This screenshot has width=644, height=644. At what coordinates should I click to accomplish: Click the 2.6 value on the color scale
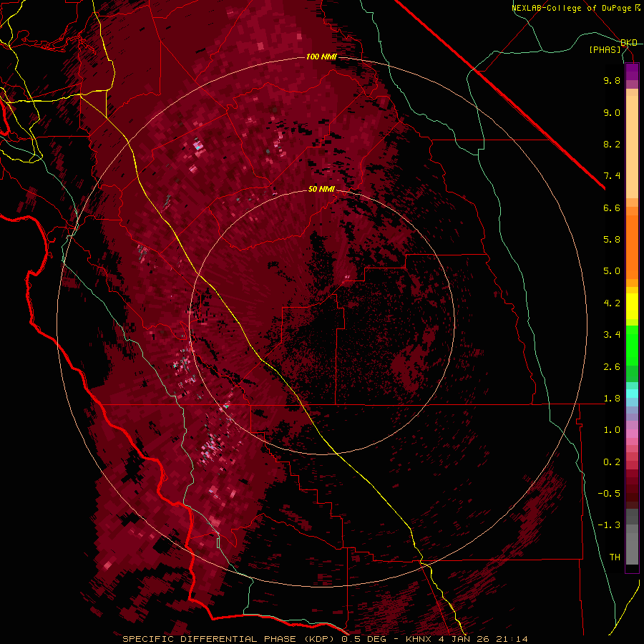tap(612, 367)
